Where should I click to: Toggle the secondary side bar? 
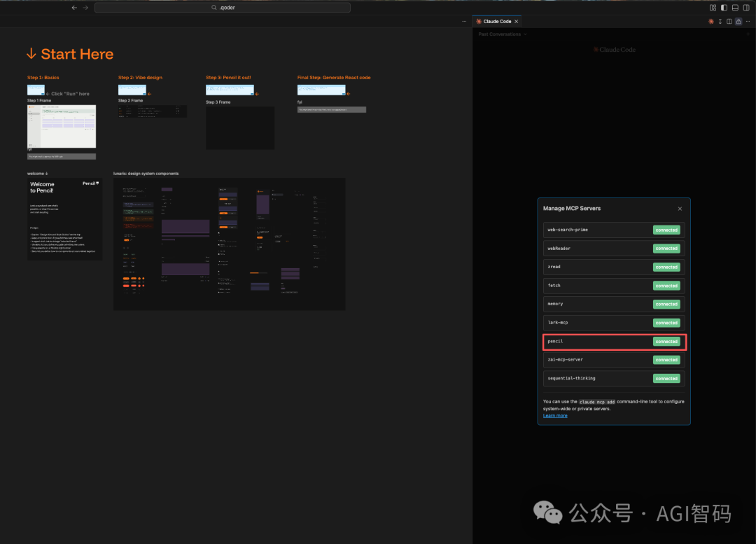pyautogui.click(x=745, y=8)
